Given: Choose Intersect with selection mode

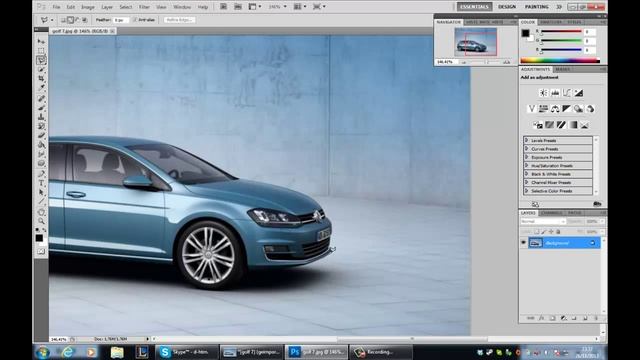Looking at the screenshot, I should [85, 20].
